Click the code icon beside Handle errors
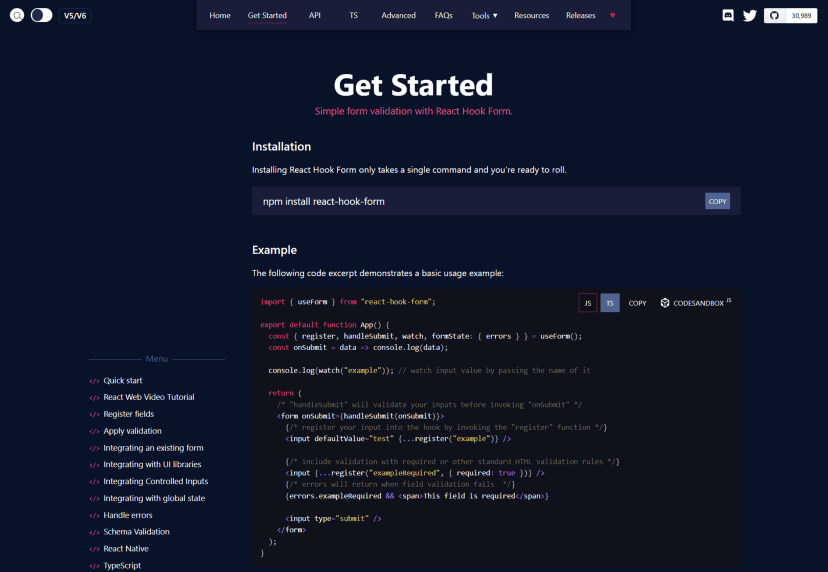This screenshot has height=572, width=828. coord(95,515)
